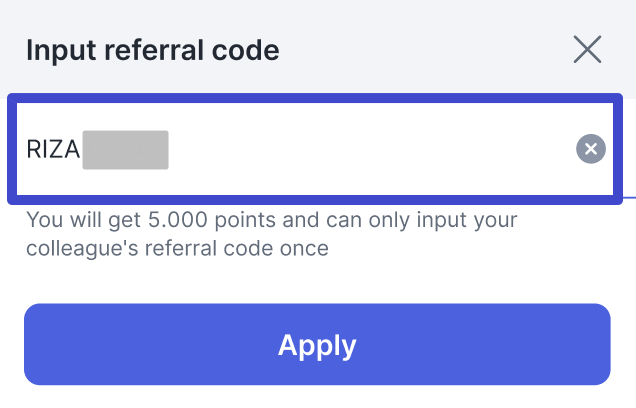Click the grey masked part of the code
The image size is (636, 408).
pos(125,150)
